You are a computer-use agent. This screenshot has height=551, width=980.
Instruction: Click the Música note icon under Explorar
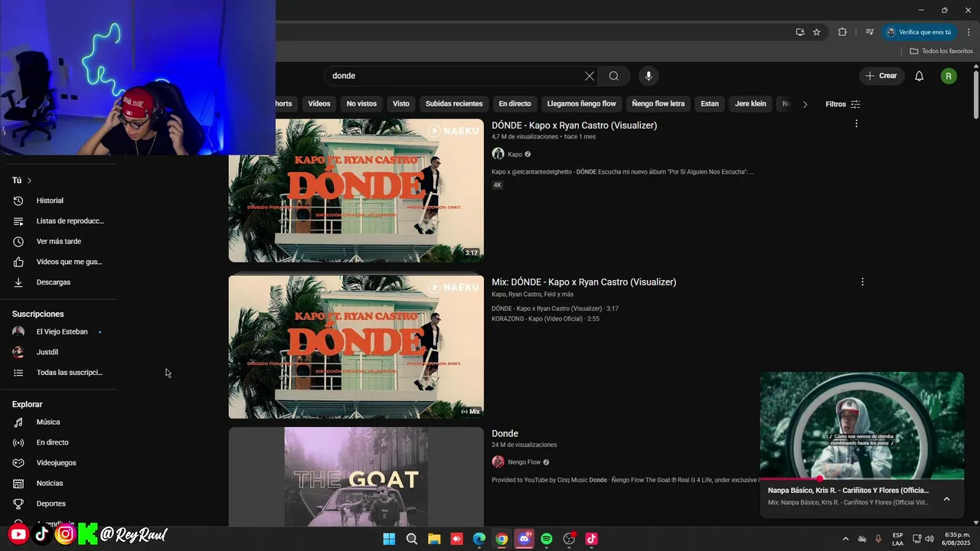coord(18,422)
